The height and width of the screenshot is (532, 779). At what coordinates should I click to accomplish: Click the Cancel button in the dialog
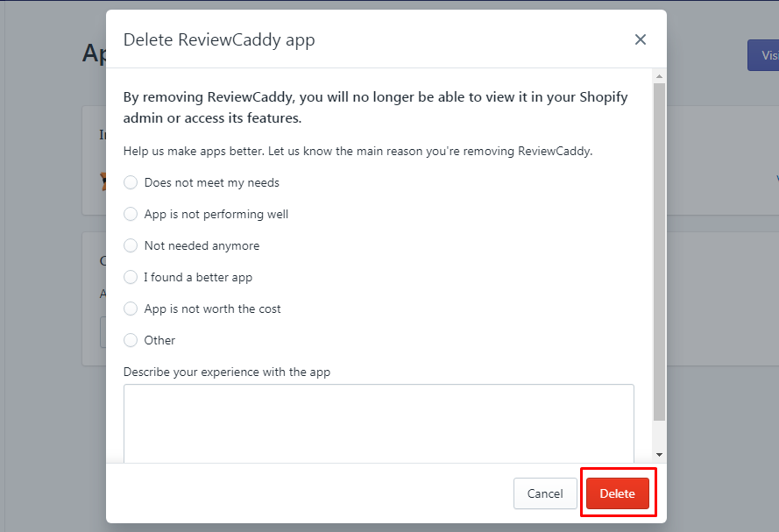pyautogui.click(x=545, y=493)
